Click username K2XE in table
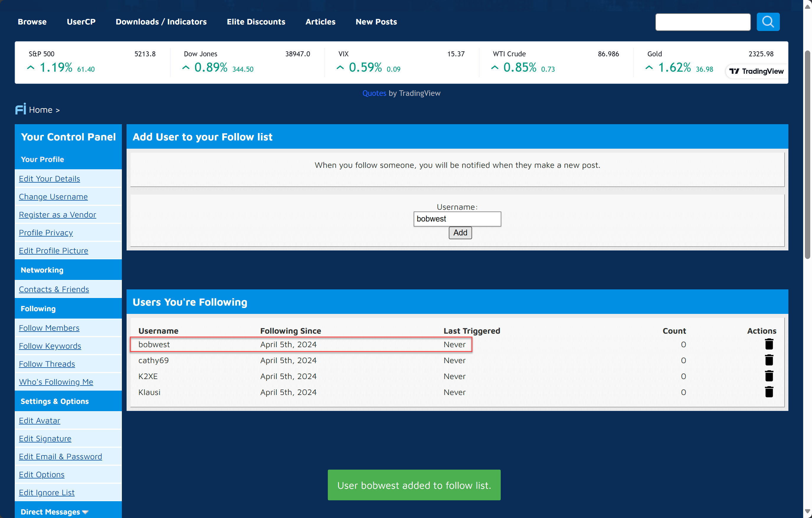 point(148,376)
